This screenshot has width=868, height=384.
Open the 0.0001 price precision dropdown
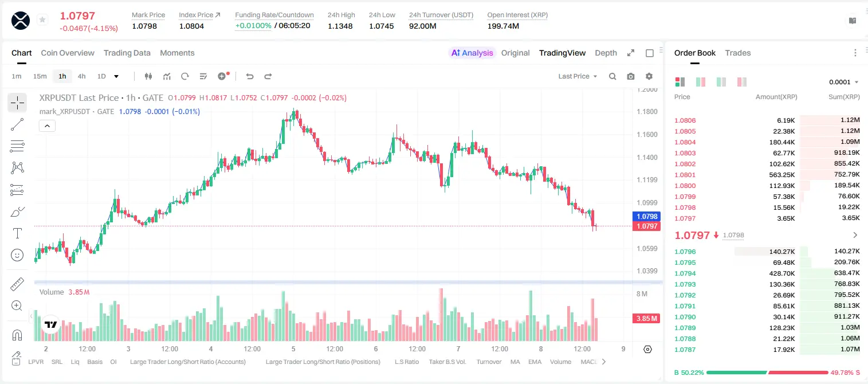(x=844, y=82)
